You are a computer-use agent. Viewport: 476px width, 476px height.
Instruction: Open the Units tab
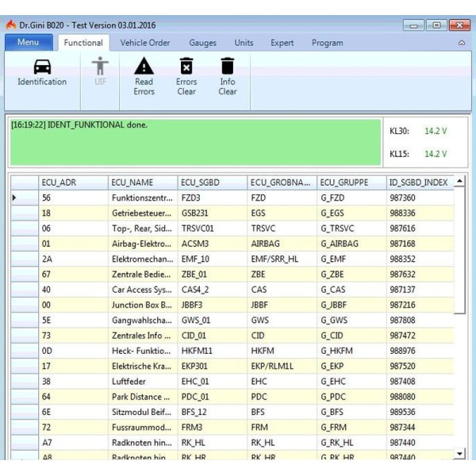click(244, 43)
